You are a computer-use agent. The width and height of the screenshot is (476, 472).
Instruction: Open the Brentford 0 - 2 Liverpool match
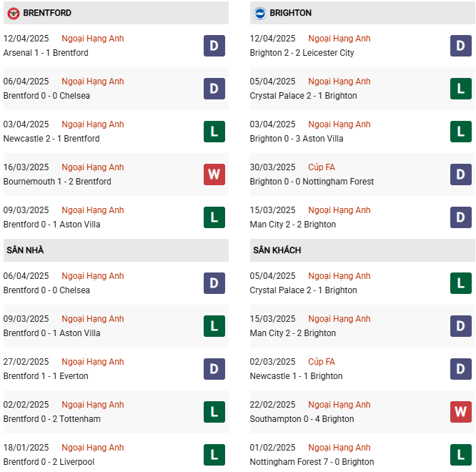click(x=49, y=462)
